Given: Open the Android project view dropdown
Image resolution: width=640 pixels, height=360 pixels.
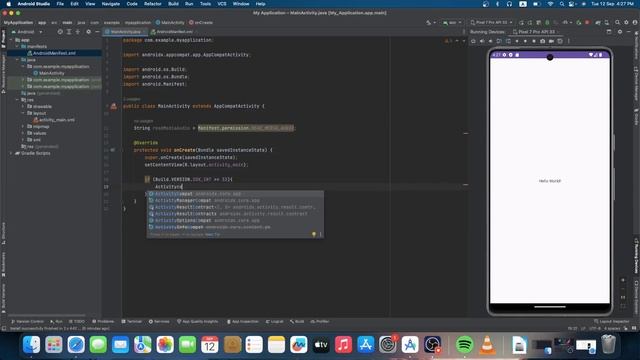Looking at the screenshot, I should (x=27, y=31).
